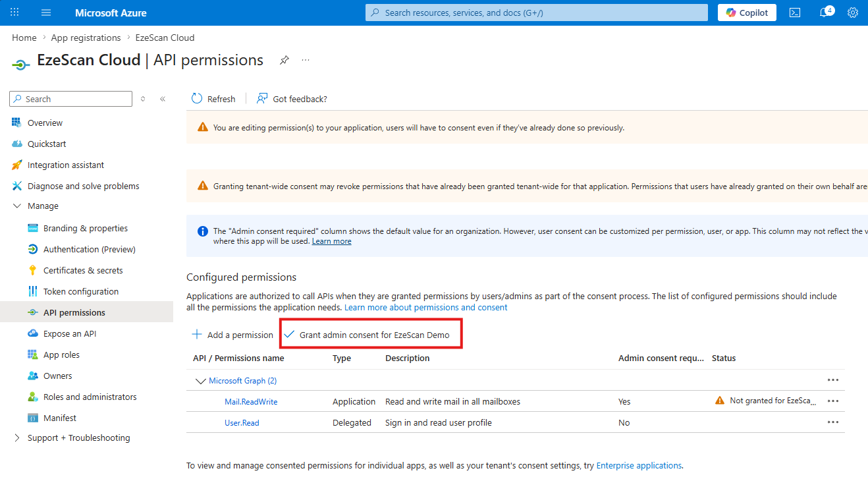Open Got feedback?

[292, 99]
